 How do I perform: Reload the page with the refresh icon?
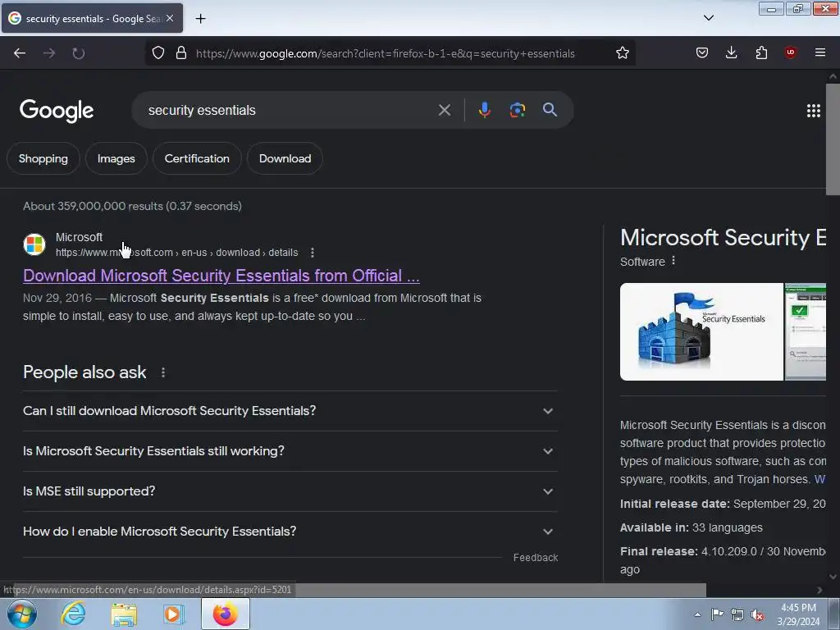click(79, 53)
